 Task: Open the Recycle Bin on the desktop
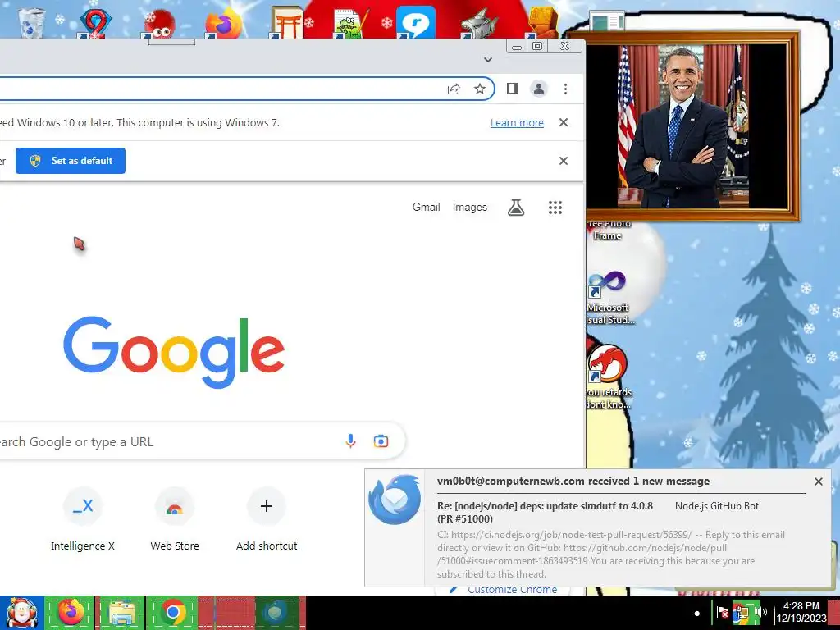[x=30, y=21]
